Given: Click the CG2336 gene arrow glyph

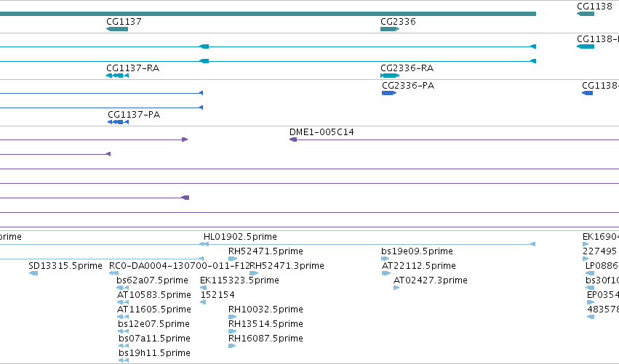Looking at the screenshot, I should coord(390,29).
